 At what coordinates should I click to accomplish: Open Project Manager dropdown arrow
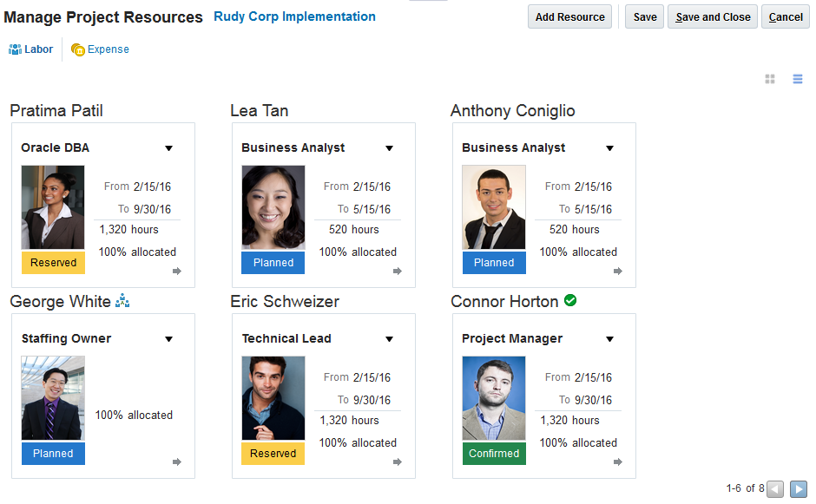point(609,339)
